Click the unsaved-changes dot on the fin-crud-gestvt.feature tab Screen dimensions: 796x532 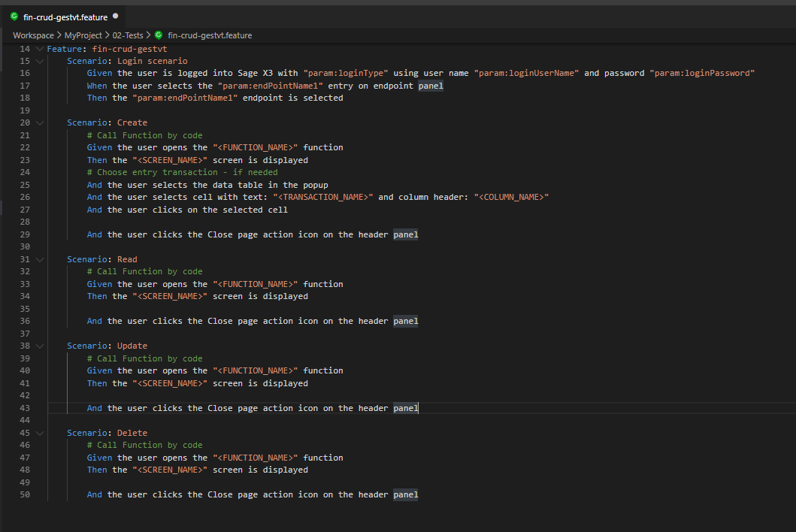click(x=115, y=17)
